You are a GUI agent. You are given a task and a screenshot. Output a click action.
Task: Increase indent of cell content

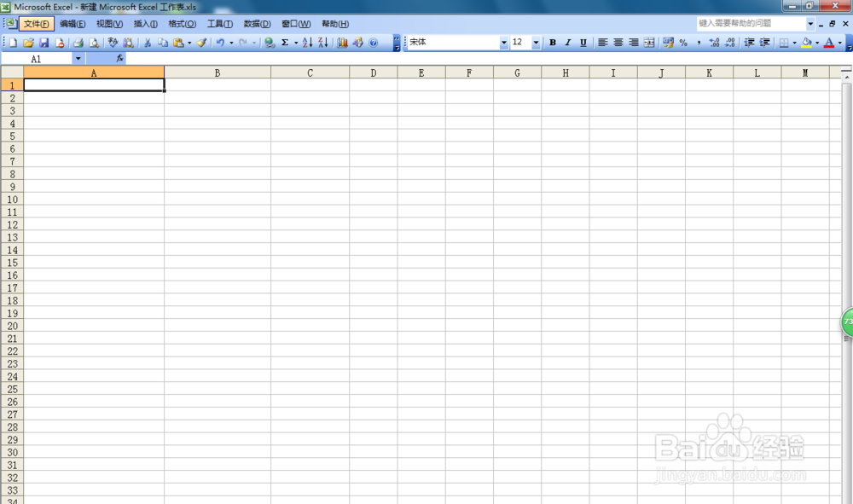pos(765,43)
